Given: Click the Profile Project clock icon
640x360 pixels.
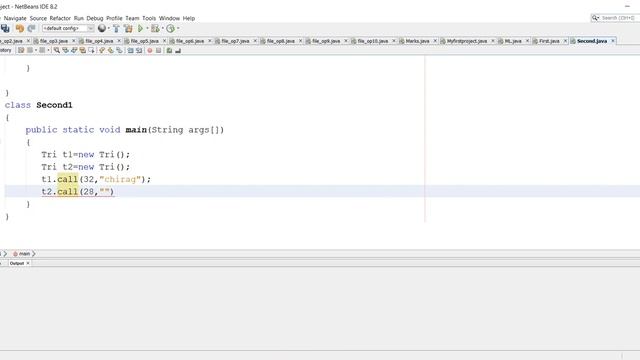Looking at the screenshot, I should tap(171, 29).
